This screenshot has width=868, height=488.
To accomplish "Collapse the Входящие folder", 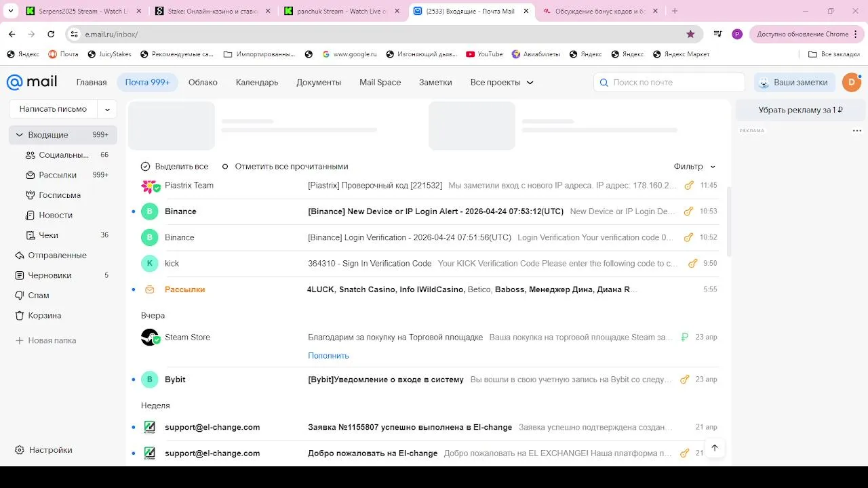I will coord(20,135).
